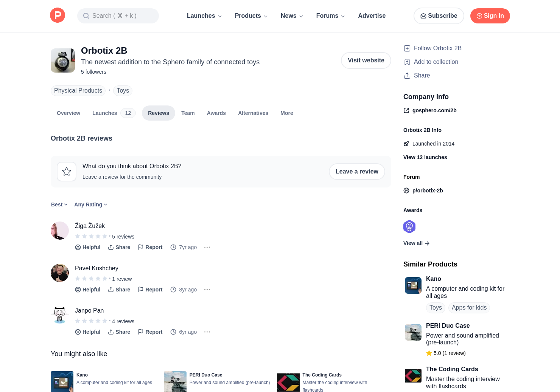
Task: Expand the News menu
Action: (x=292, y=16)
